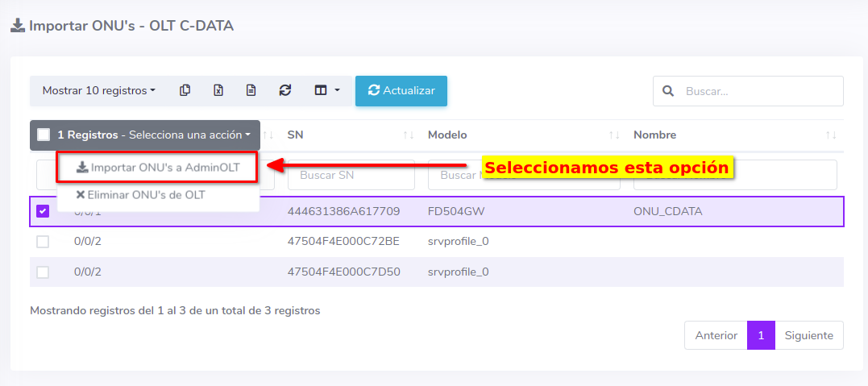Click the SN column sort arrows

[409, 135]
